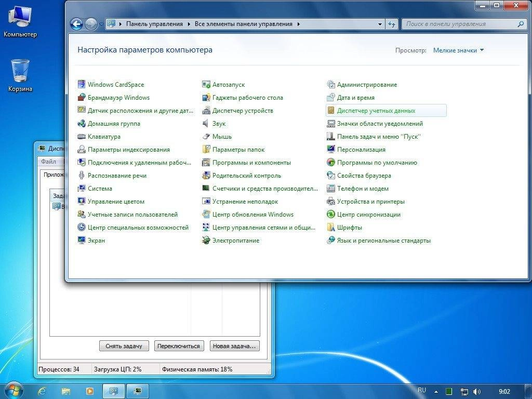Open the Компьютер desktop icon
Image resolution: width=532 pixels, height=399 pixels.
point(20,22)
